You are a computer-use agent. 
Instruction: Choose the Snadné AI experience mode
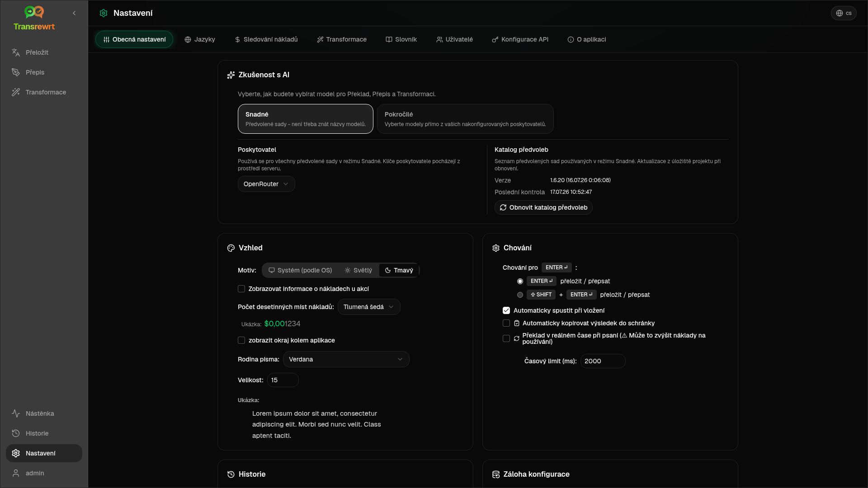coord(306,119)
